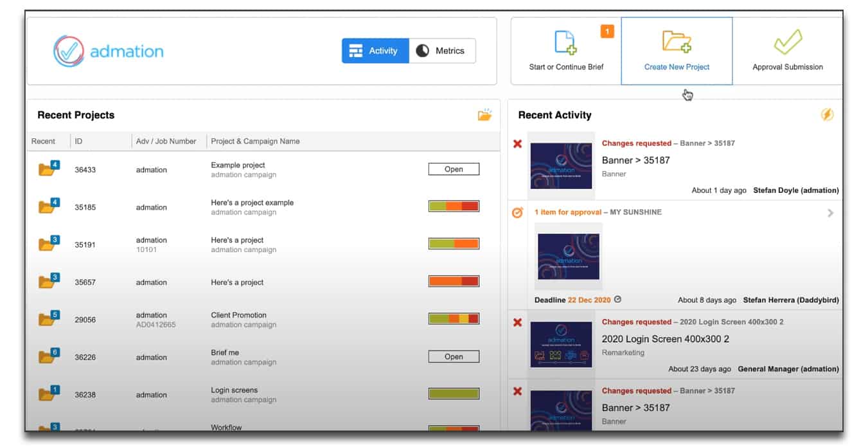This screenshot has width=868, height=447.
Task: Open folder icon for project 35657
Action: click(x=48, y=281)
